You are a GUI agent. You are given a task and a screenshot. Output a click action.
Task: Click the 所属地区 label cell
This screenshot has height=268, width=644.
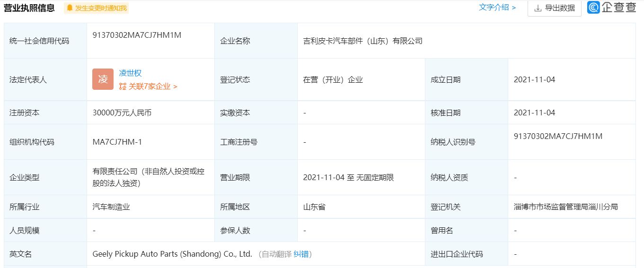[256, 207]
